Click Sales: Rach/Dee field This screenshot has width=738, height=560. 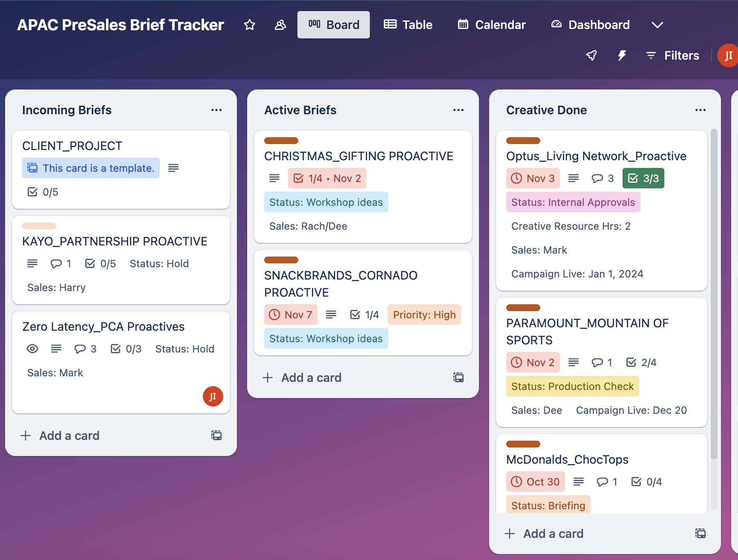(308, 226)
